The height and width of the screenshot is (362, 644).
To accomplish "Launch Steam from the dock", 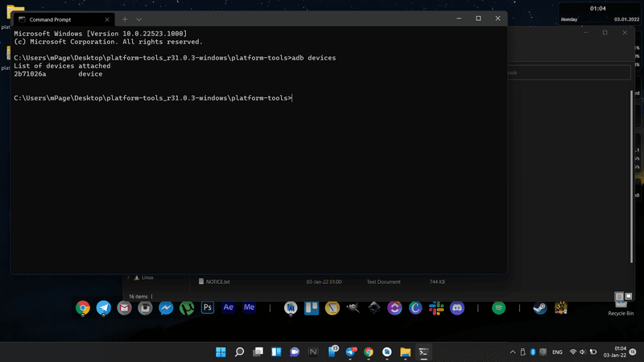I will 540,308.
